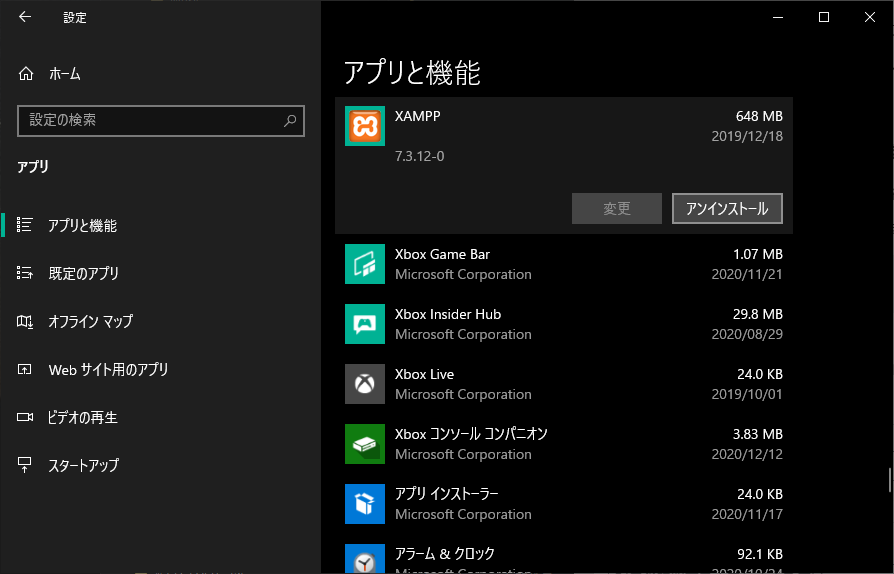894x574 pixels.
Task: Open the ビデオの再生 sidebar page
Action: 161,417
